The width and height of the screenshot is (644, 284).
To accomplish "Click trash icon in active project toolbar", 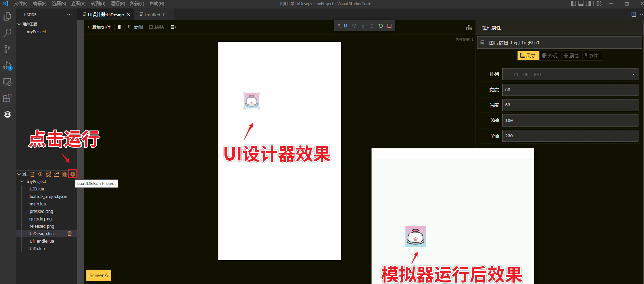I will coord(32,174).
